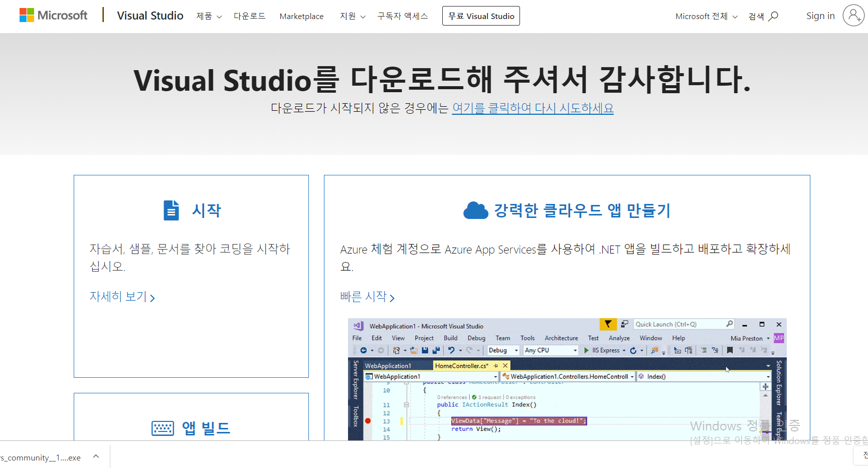Open the download options arrow for the exe file
The height and width of the screenshot is (469, 868).
coord(96,456)
